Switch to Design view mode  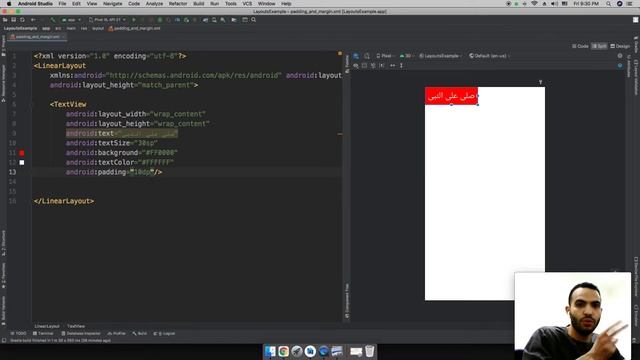click(x=620, y=46)
